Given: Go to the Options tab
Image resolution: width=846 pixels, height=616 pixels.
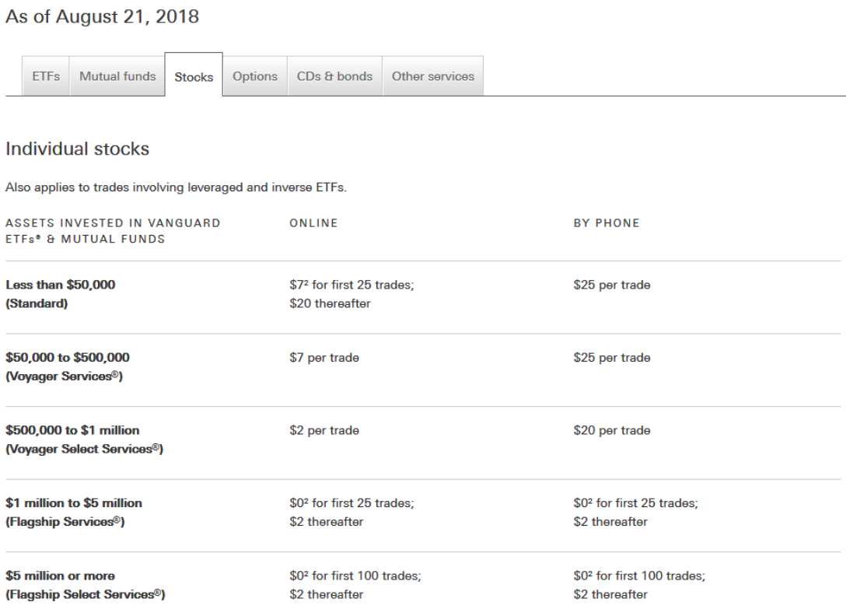Looking at the screenshot, I should click(x=255, y=76).
